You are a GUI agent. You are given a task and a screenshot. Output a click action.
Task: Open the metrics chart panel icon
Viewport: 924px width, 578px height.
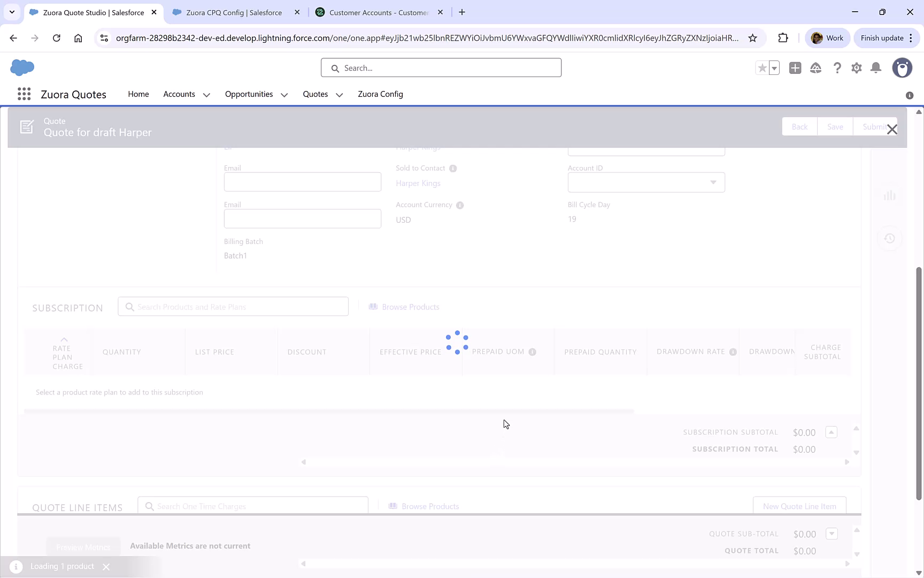pos(890,195)
